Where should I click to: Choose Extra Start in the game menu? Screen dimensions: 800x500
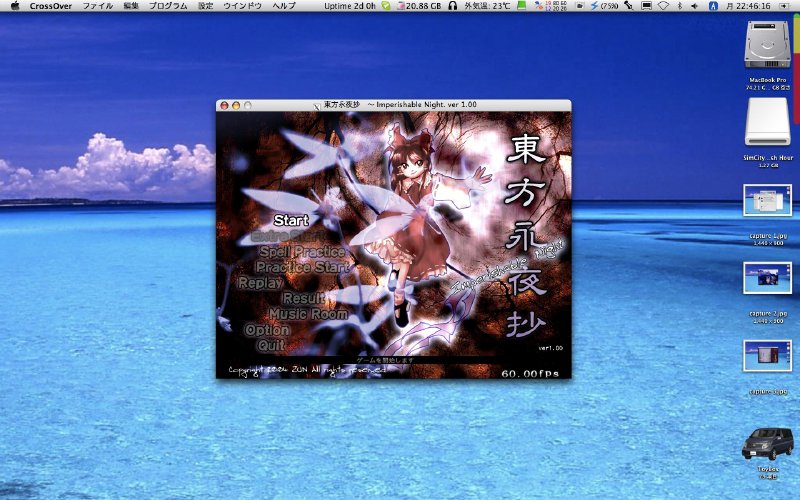click(288, 236)
